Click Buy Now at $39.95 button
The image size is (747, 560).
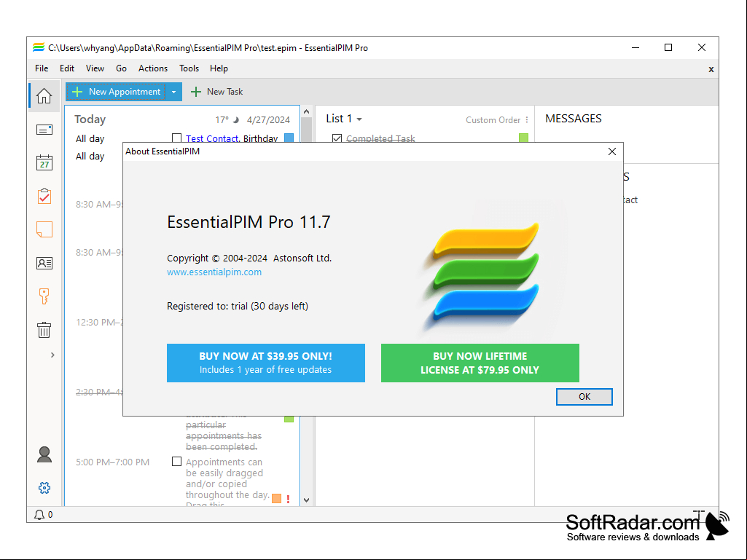[266, 363]
